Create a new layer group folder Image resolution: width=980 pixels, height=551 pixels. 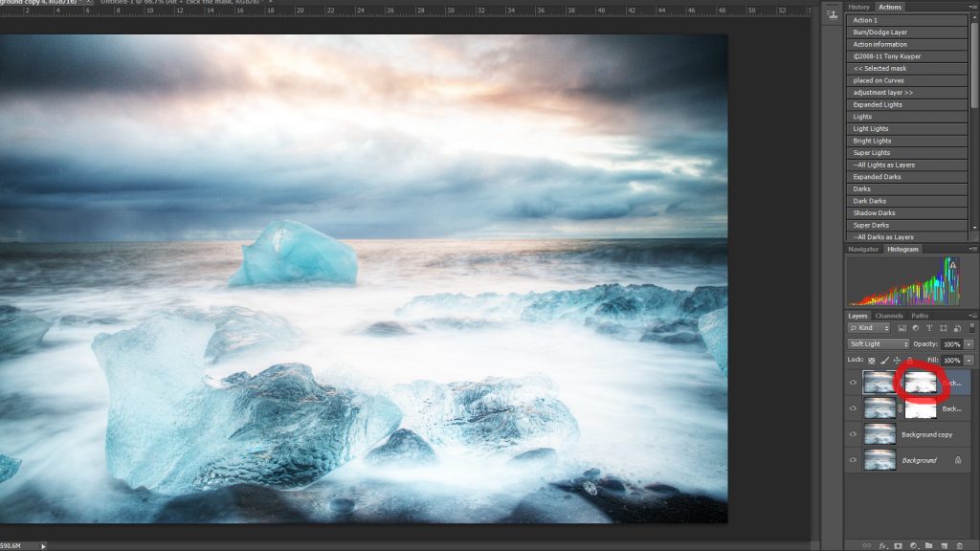(x=931, y=545)
